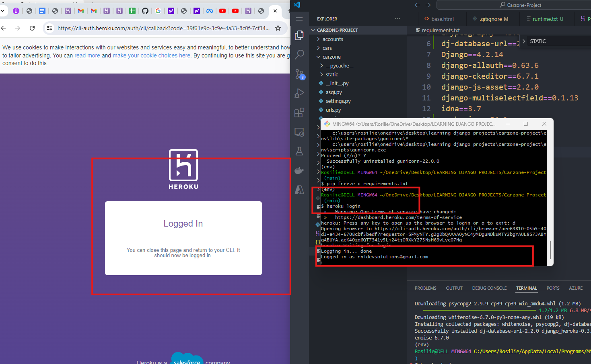
Task: Click the django-ckeditor==6.7.1 line
Action: pyautogui.click(x=490, y=76)
